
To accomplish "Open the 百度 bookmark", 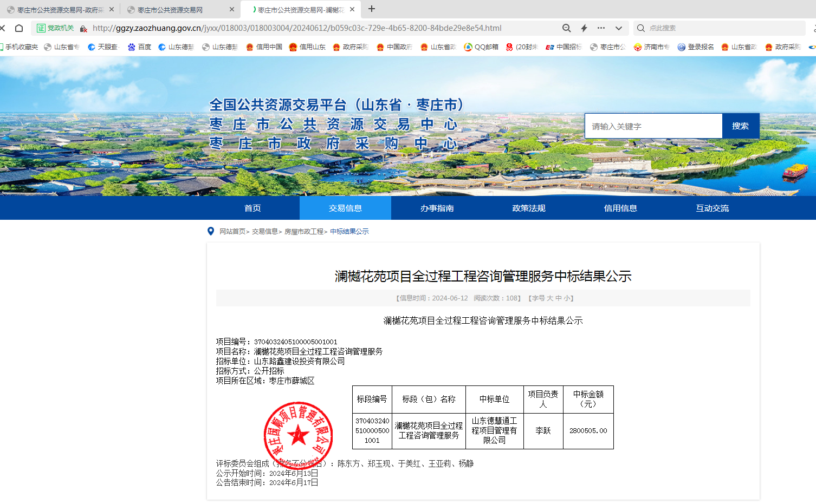I will click(x=139, y=47).
